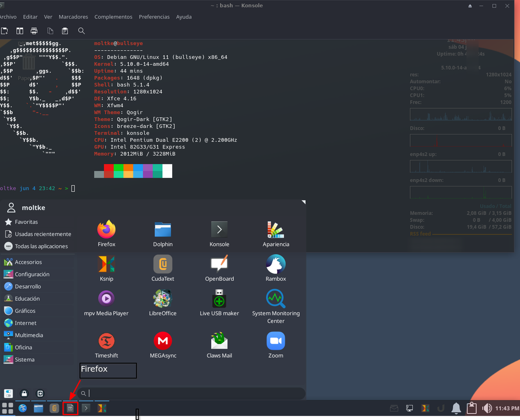
Task: Start LibreOffice from the menu
Action: pyautogui.click(x=162, y=302)
